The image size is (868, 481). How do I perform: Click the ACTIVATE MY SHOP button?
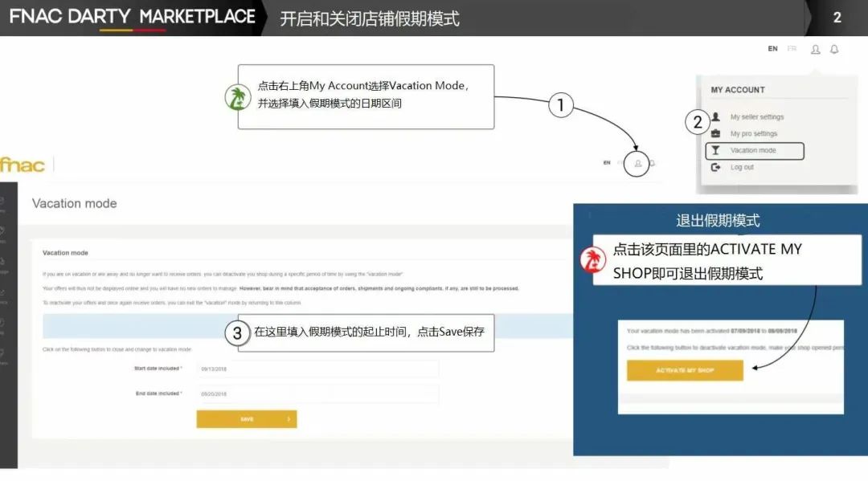click(x=685, y=370)
